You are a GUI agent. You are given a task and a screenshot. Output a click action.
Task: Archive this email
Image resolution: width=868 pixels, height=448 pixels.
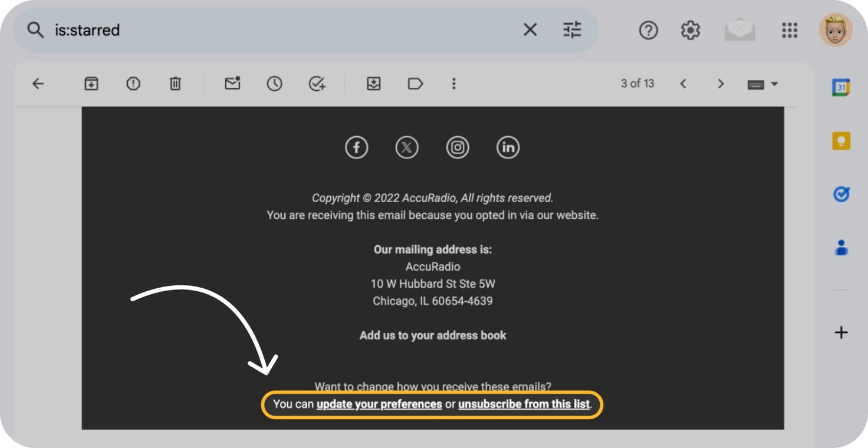click(x=91, y=84)
